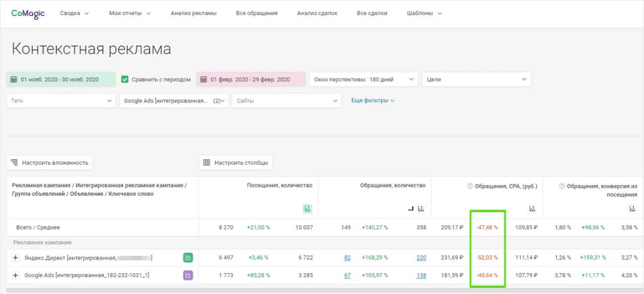Image resolution: width=644 pixels, height=294 pixels.
Task: Click the +21,00 % visits change value
Action: tap(258, 227)
